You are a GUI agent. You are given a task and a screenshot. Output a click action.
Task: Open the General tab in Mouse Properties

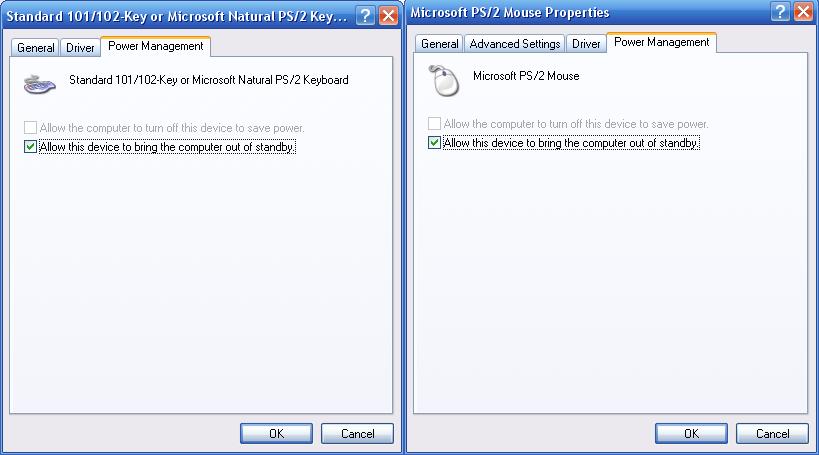[439, 43]
